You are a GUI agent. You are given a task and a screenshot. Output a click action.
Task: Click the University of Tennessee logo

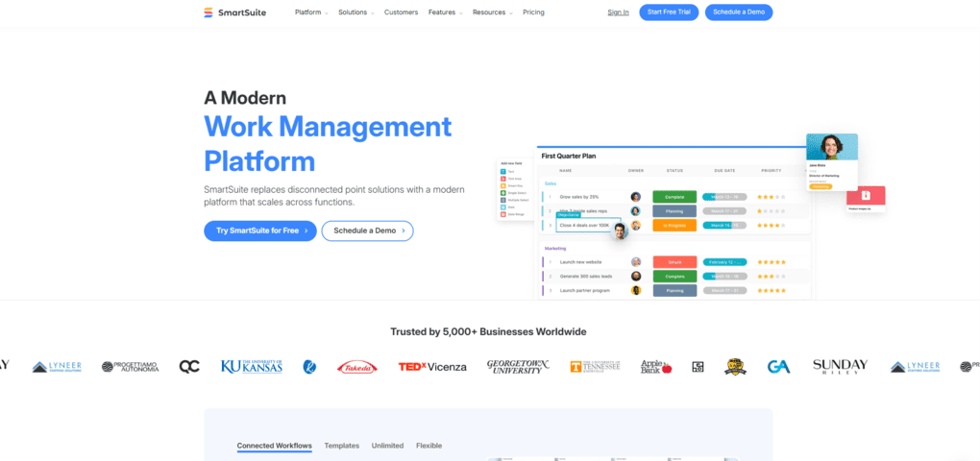[x=595, y=367]
